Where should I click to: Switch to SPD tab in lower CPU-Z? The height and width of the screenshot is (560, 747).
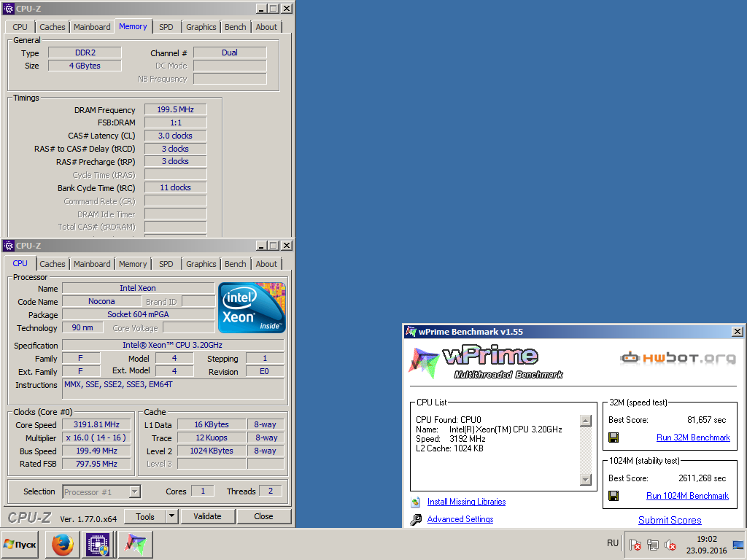pos(166,264)
